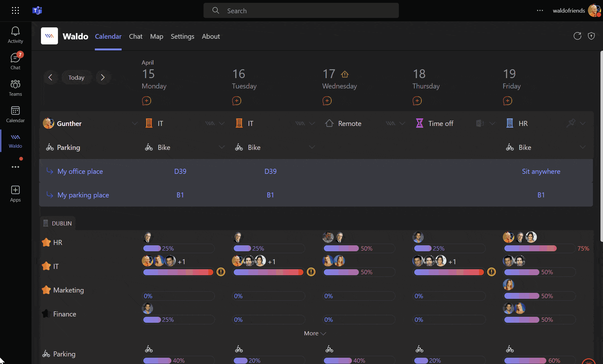This screenshot has height=364, width=603.
Task: Select the Waldo app in the sidebar
Action: click(x=15, y=140)
